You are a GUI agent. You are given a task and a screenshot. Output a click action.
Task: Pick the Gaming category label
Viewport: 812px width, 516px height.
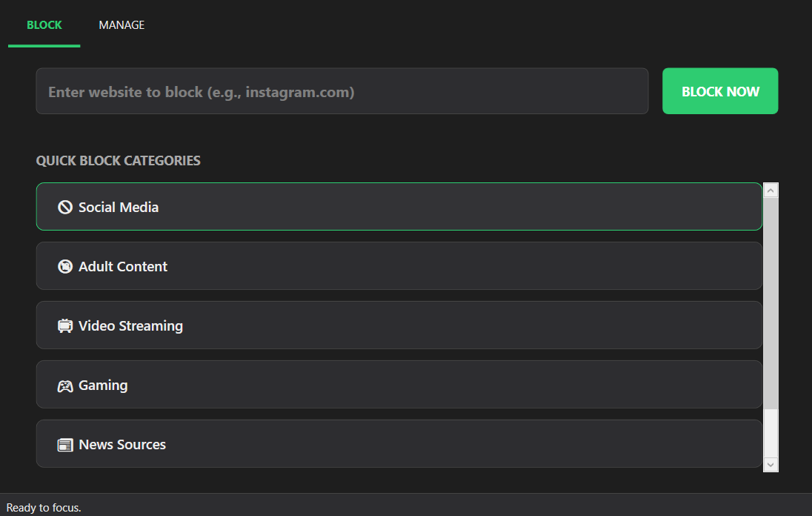(103, 386)
